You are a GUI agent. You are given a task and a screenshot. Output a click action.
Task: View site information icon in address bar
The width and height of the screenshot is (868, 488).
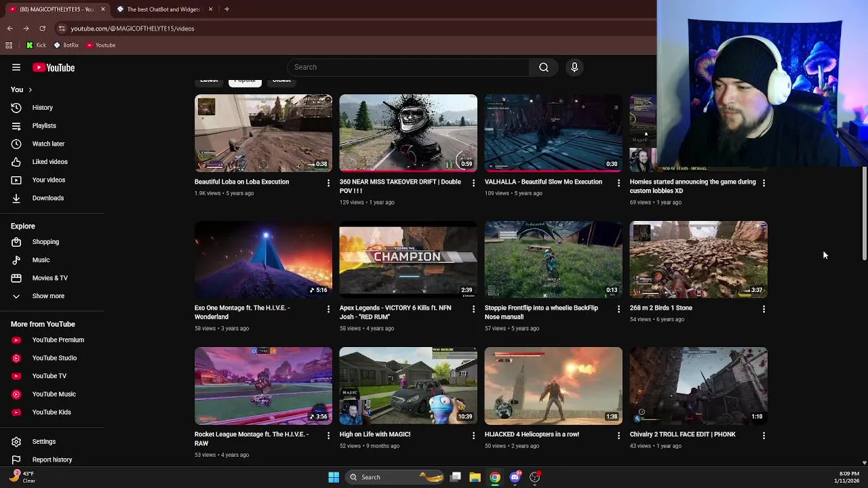[x=62, y=28]
